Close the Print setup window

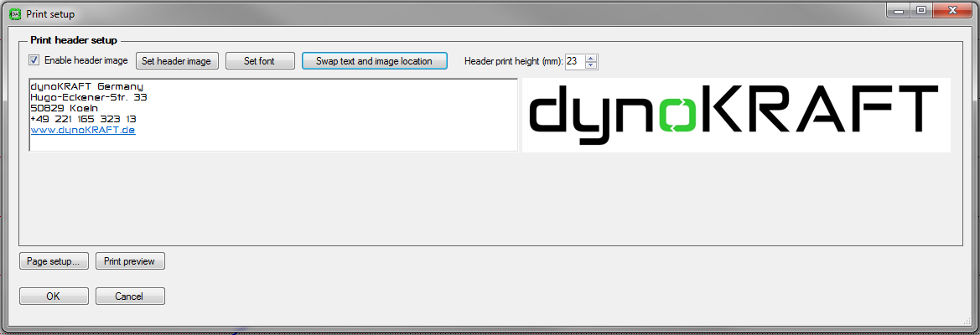(x=951, y=10)
